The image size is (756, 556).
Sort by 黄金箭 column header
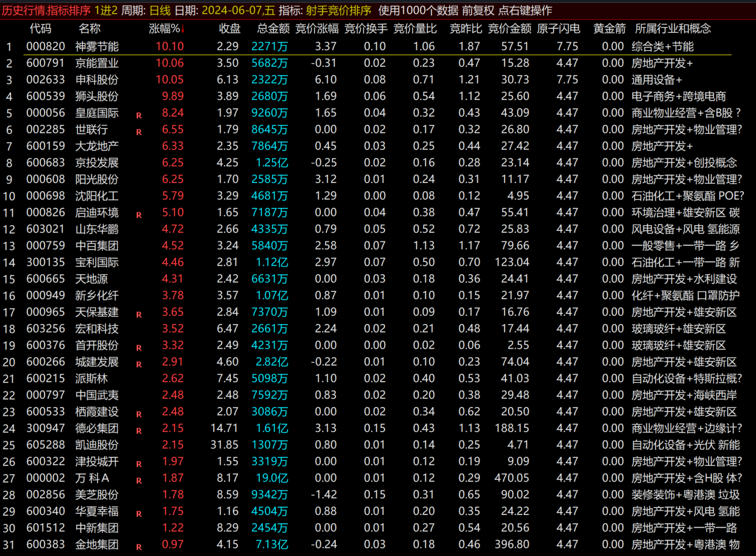pyautogui.click(x=609, y=28)
